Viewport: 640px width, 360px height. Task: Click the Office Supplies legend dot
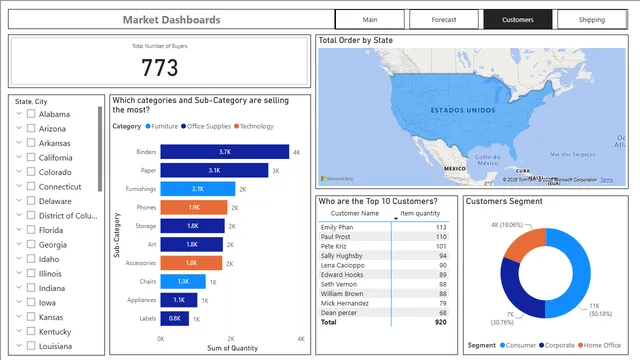184,126
